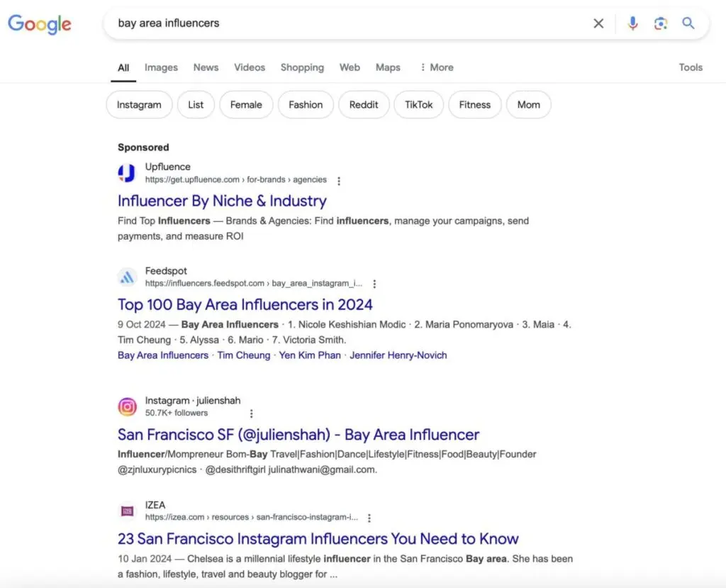The height and width of the screenshot is (588, 726).
Task: Click the Google logo
Action: [40, 23]
